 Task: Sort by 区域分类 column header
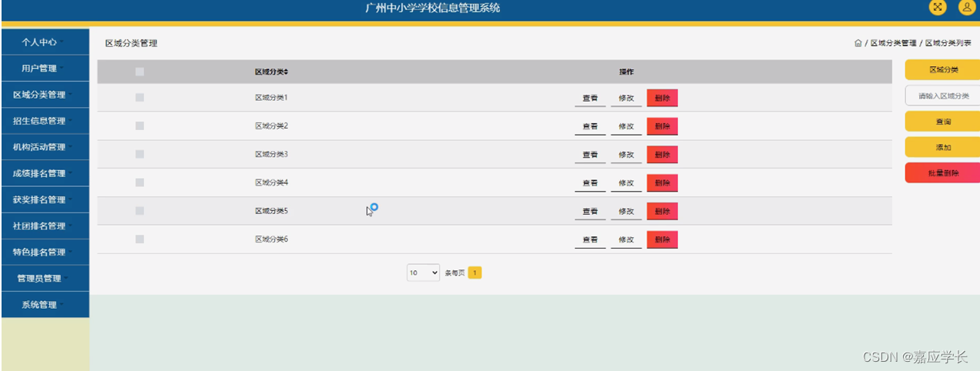272,72
